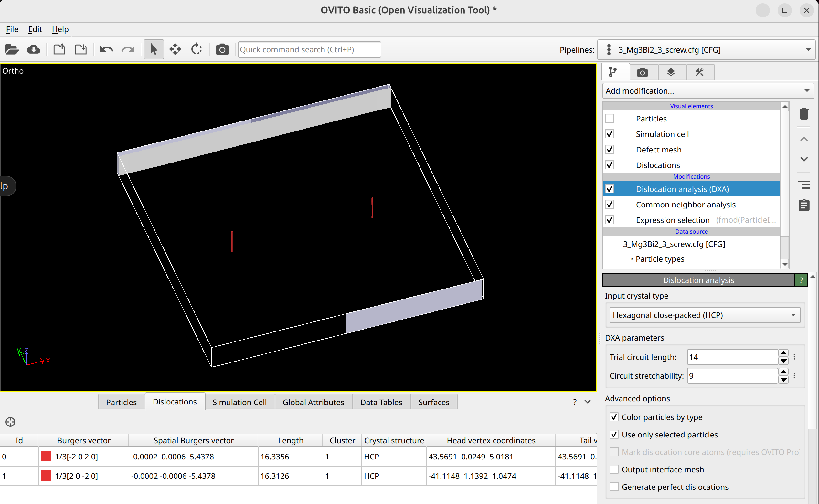
Task: Open the Edit menu
Action: (35, 29)
